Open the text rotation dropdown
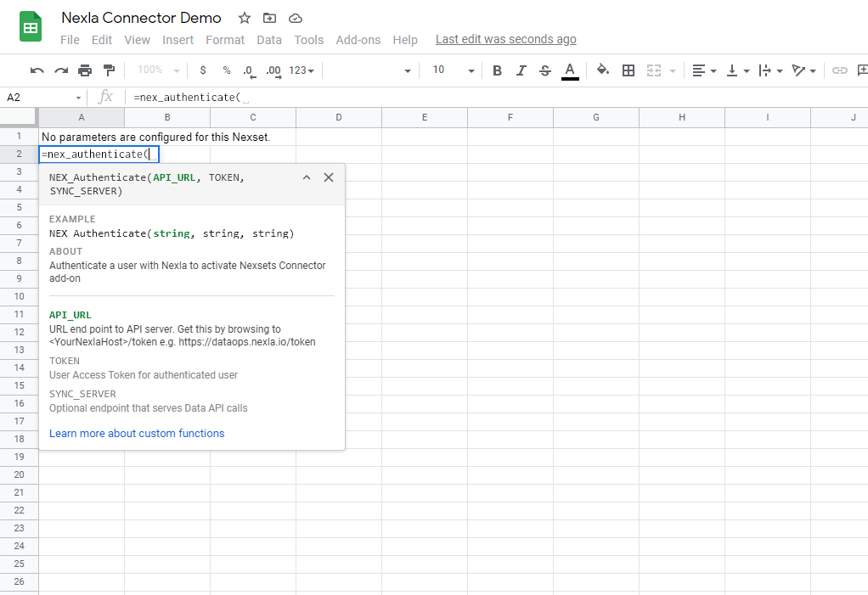Image resolution: width=868 pixels, height=595 pixels. click(804, 70)
